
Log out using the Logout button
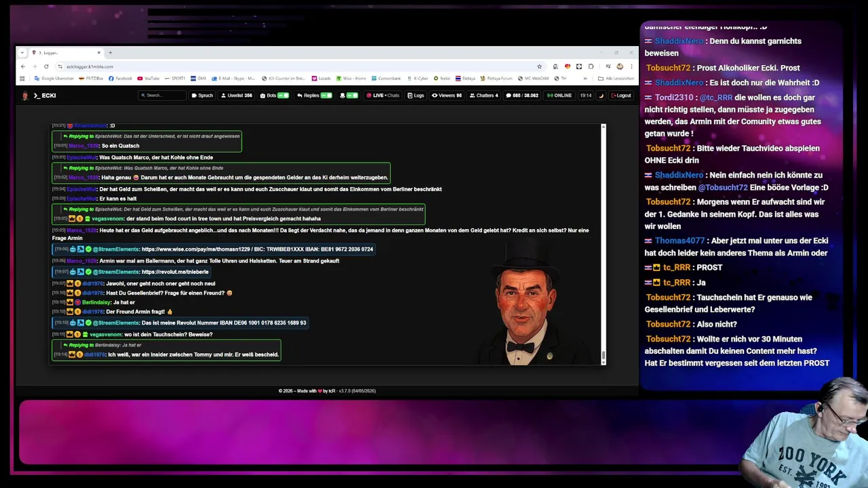pos(621,96)
